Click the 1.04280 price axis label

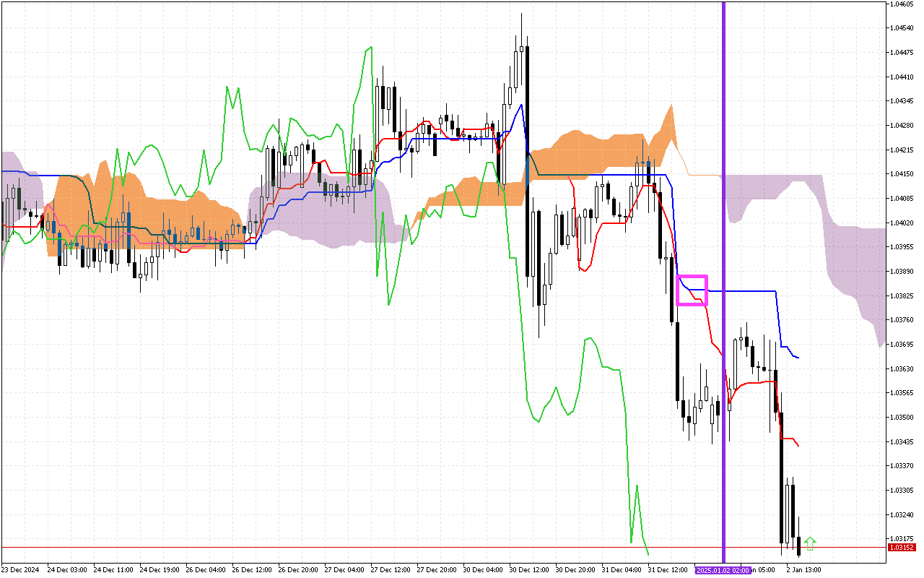click(902, 126)
